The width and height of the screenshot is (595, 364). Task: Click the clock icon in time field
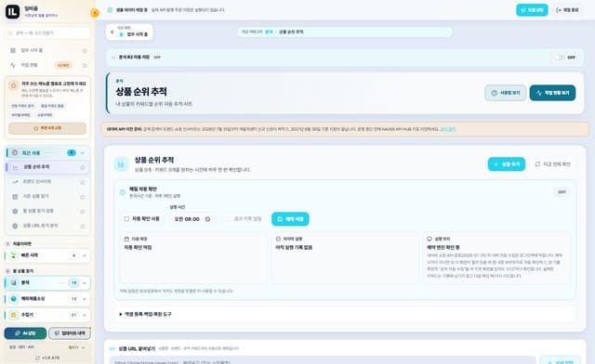pos(207,219)
